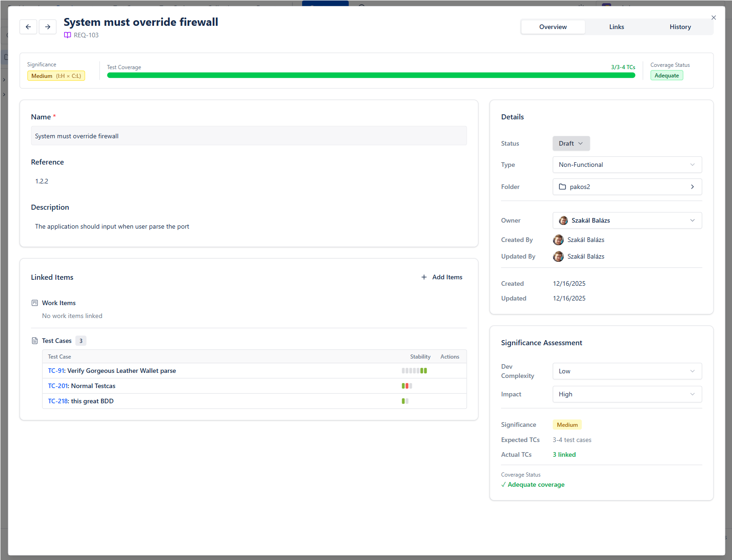Open the Impact High dropdown
732x560 pixels.
point(627,394)
